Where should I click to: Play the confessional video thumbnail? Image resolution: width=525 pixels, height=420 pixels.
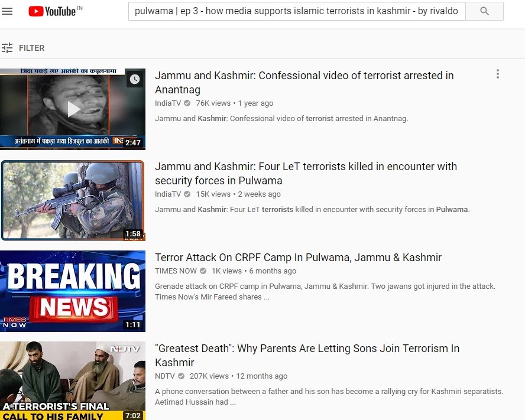tap(73, 109)
